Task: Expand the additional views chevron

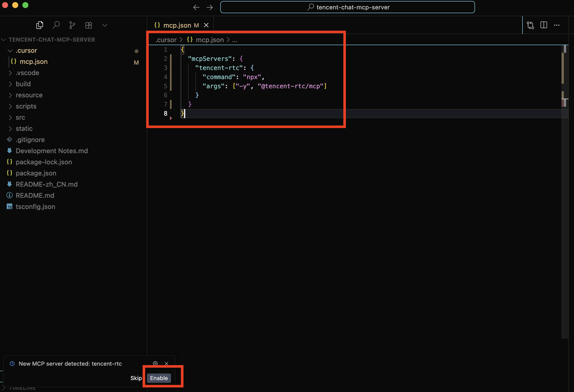Action: coord(105,25)
